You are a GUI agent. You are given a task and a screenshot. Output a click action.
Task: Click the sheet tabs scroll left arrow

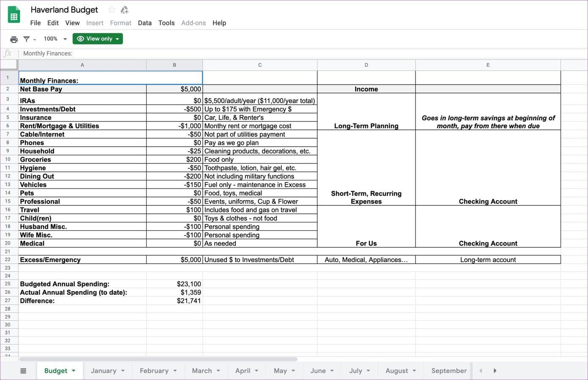click(481, 371)
